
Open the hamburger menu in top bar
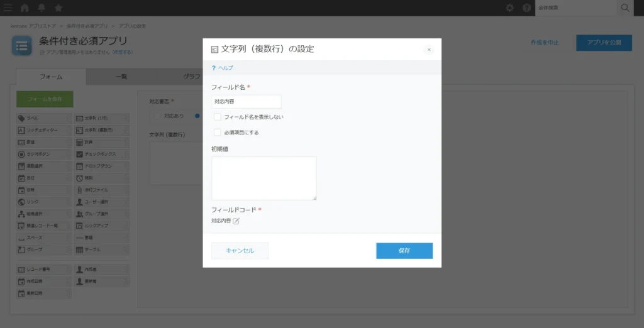(x=8, y=8)
